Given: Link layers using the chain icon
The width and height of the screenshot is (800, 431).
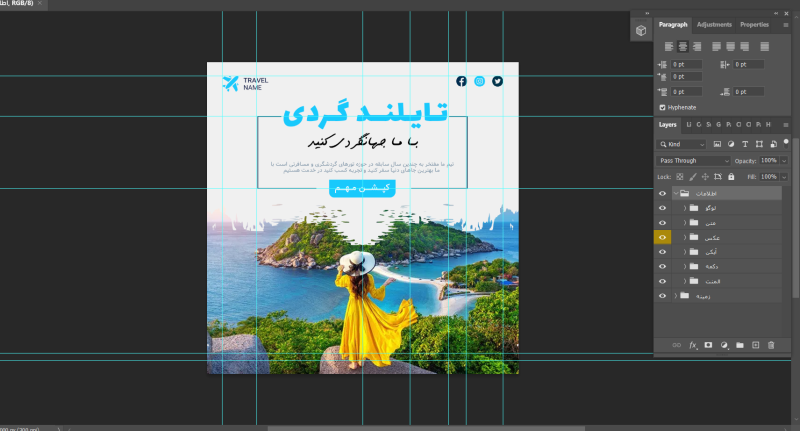Looking at the screenshot, I should click(x=677, y=345).
